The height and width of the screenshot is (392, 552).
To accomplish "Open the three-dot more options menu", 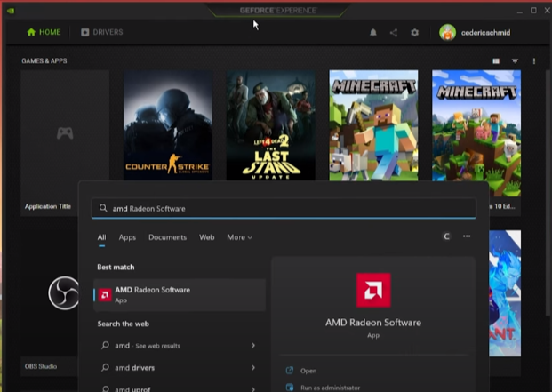I will point(533,61).
